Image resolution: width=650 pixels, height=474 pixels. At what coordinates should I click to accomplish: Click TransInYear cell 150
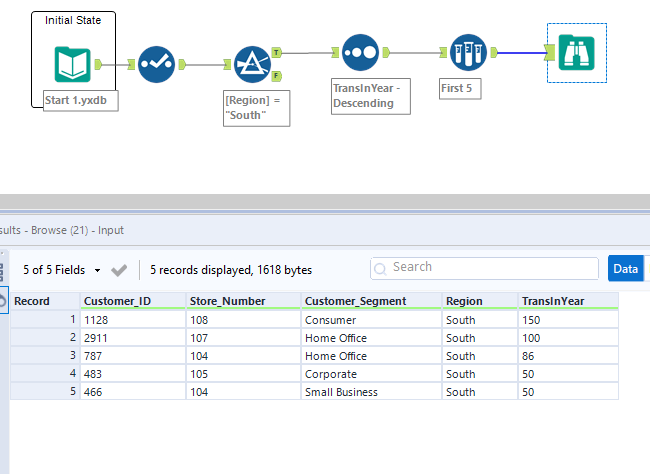coord(568,320)
